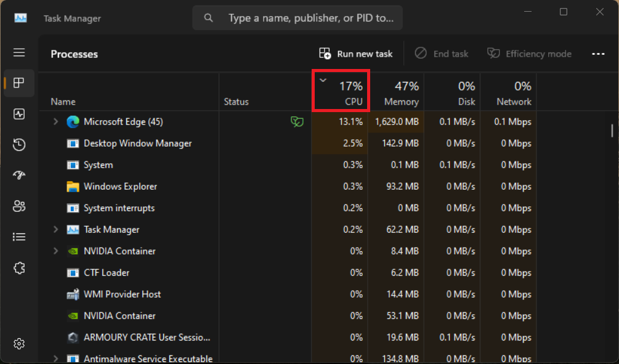Open the Details page in sidebar
Image resolution: width=619 pixels, height=364 pixels.
19,237
